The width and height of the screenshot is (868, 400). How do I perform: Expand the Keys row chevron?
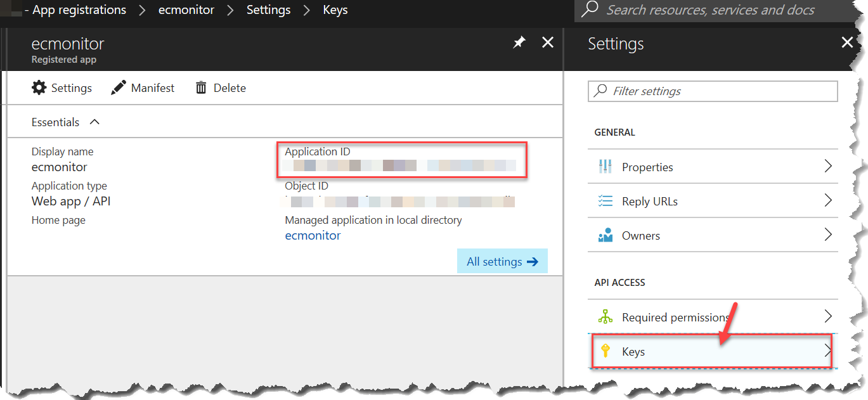pos(827,351)
